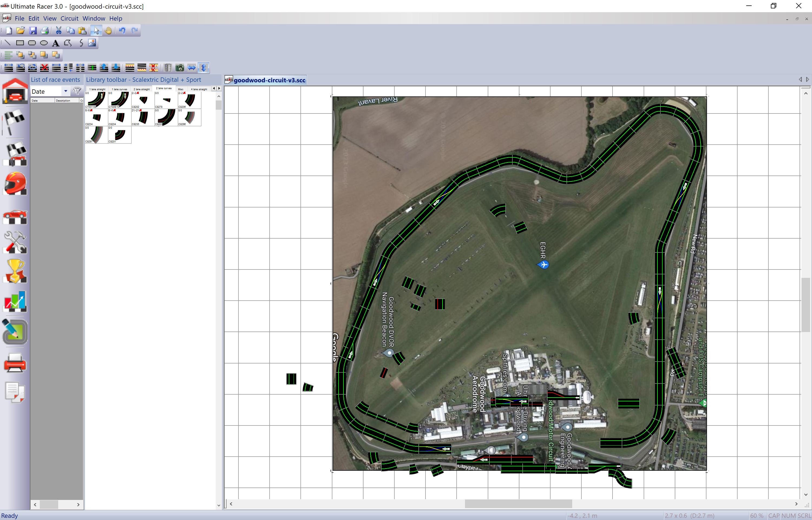Select the text tool with letter A

point(56,43)
